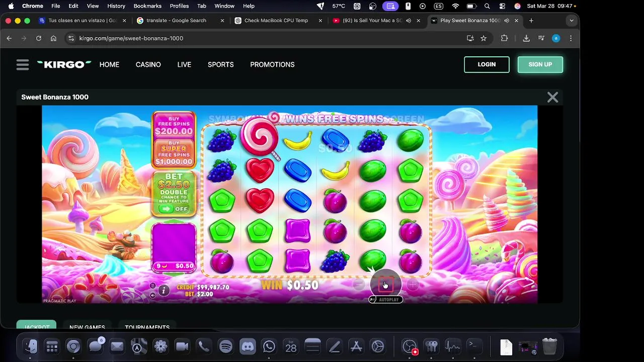Mute the YouTube tab audio icon
This screenshot has height=362, width=644.
click(409, 21)
